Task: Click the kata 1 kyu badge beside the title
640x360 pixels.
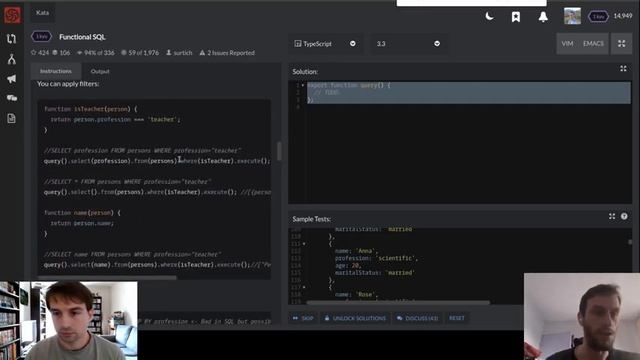Action: pos(41,37)
